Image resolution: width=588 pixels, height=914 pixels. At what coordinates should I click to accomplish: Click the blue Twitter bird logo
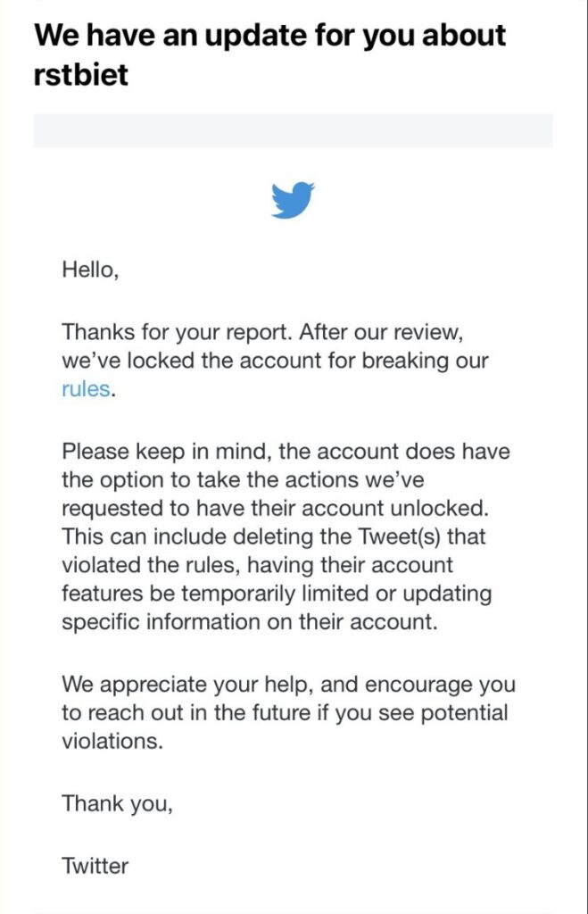[293, 199]
